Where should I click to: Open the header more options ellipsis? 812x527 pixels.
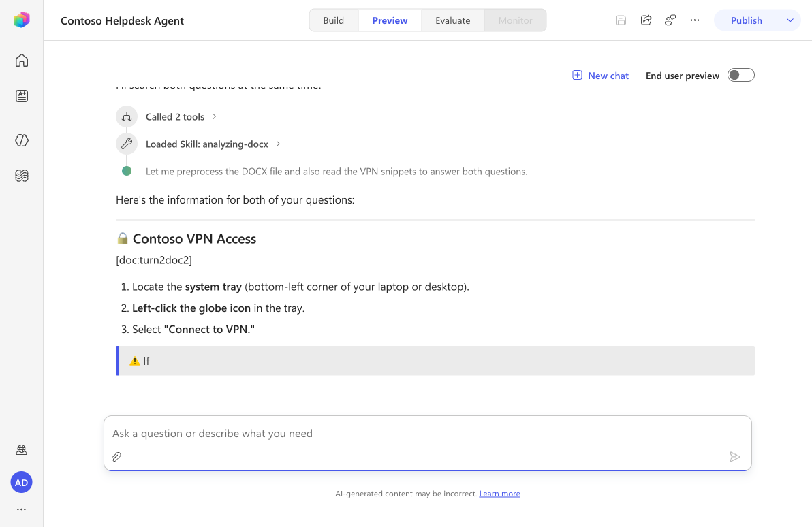click(694, 20)
